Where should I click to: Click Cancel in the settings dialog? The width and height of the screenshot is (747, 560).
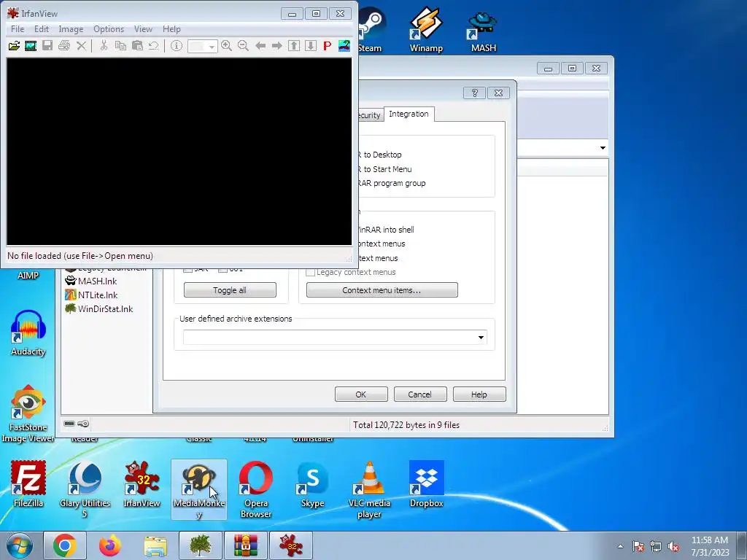(420, 394)
